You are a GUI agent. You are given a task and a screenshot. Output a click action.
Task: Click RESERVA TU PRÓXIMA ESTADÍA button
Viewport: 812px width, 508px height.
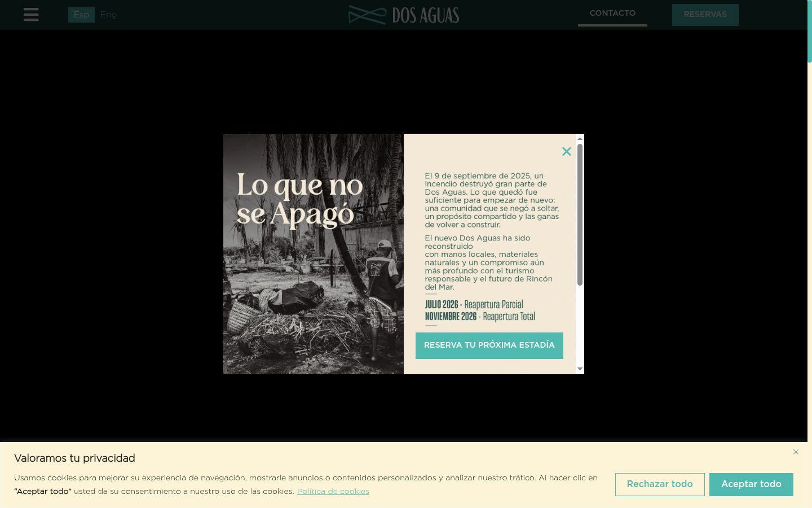tap(489, 345)
